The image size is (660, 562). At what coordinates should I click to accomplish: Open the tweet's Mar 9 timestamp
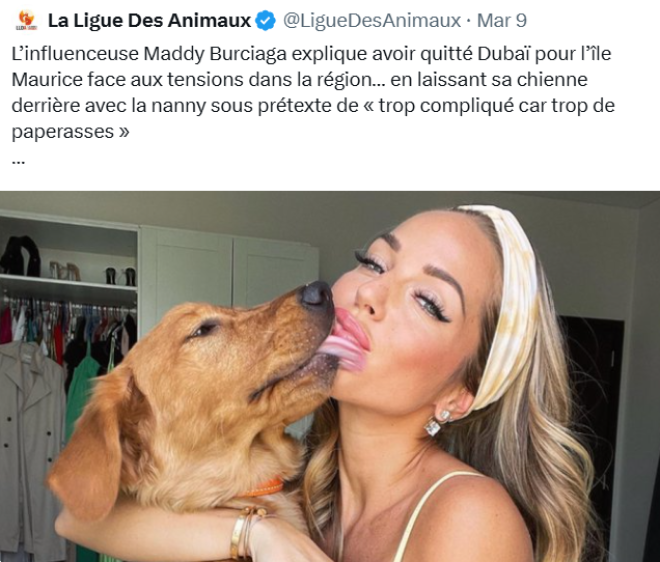[x=501, y=20]
